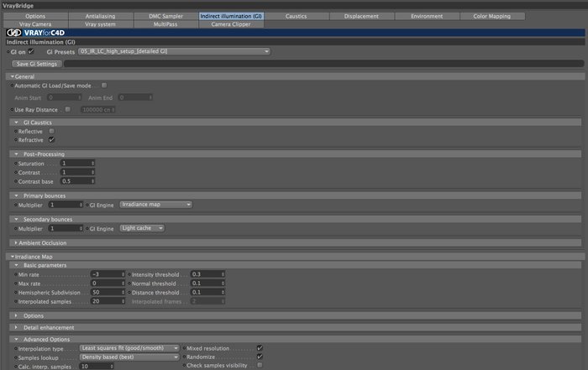Collapse the GI Caustics group
Screen dimensions: 588x370
point(16,122)
